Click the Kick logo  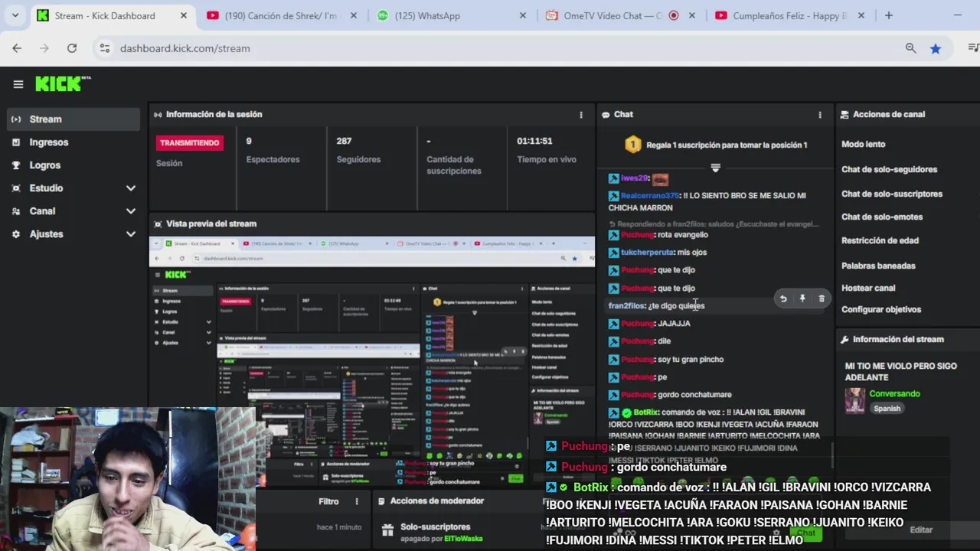click(63, 84)
